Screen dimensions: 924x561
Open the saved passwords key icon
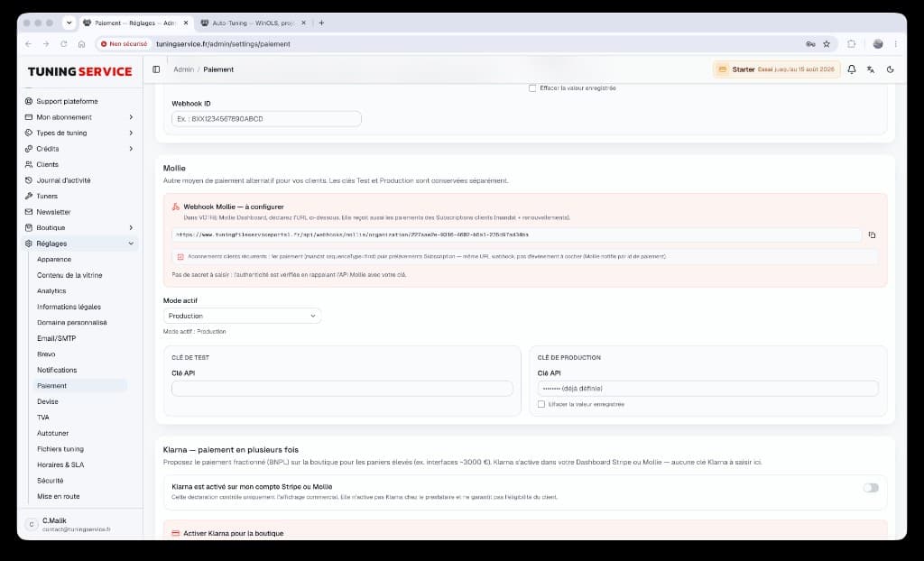[x=810, y=44]
